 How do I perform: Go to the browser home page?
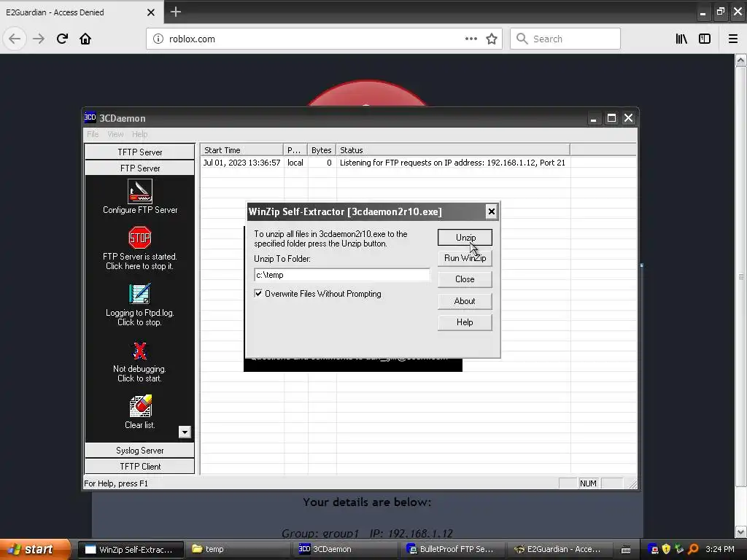pyautogui.click(x=85, y=39)
